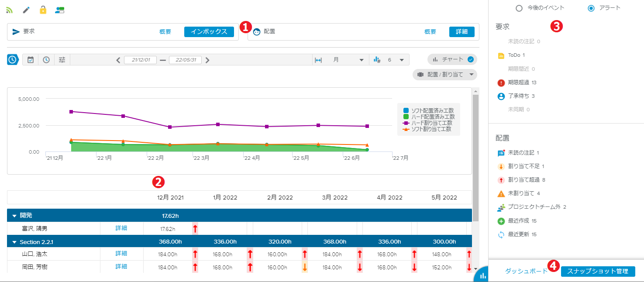The image size is (644, 282).
Task: Click the ハード割り当て工数 legend swatch
Action: pos(406,123)
